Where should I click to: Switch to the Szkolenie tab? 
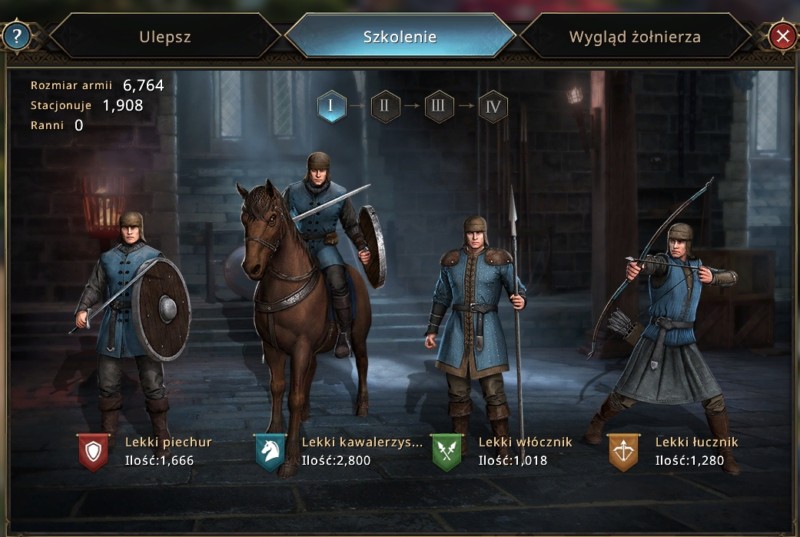[x=399, y=36]
